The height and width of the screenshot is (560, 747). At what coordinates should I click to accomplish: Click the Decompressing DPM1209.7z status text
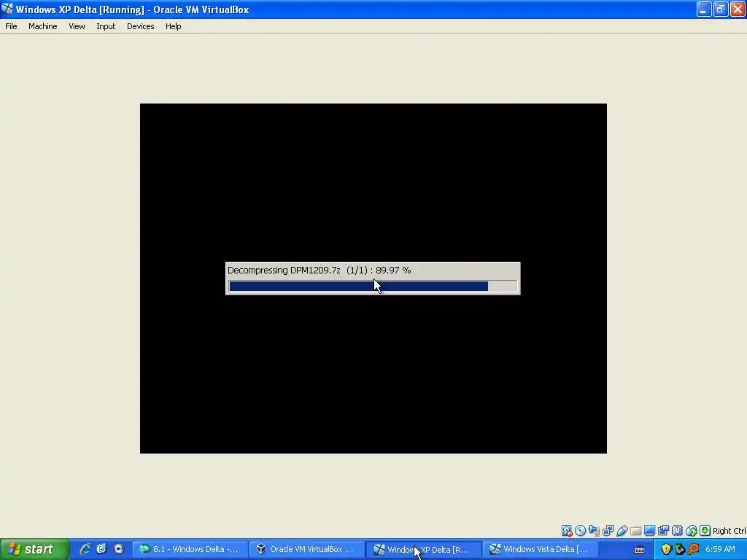(x=320, y=270)
